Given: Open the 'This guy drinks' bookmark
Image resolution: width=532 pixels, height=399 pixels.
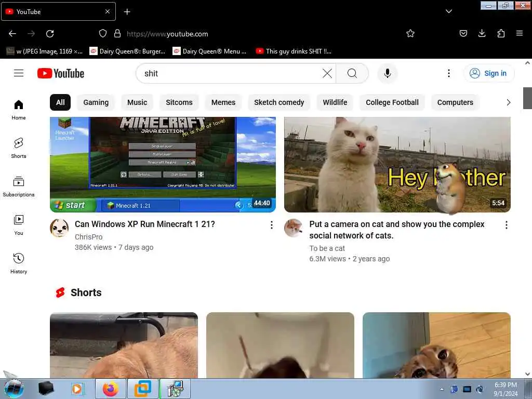Looking at the screenshot, I should coord(294,51).
